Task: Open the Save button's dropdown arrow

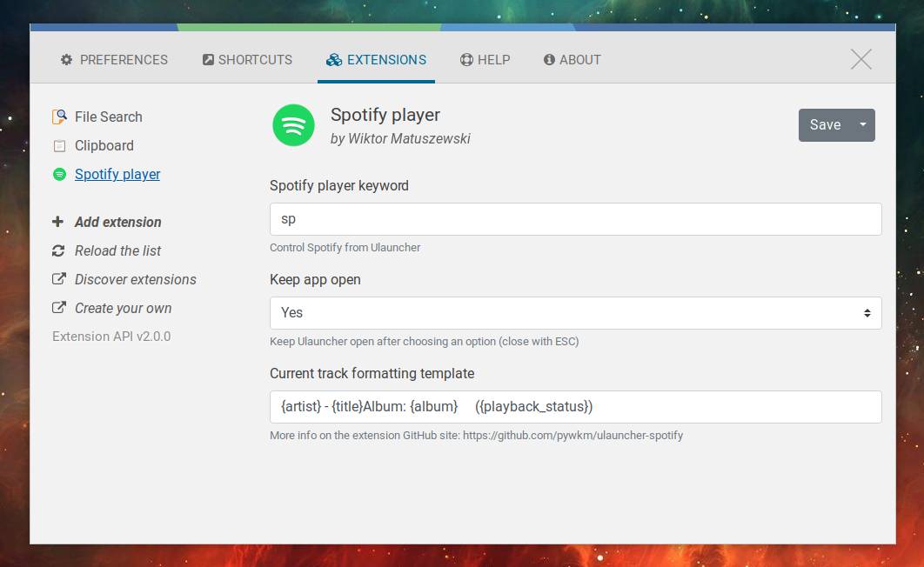Action: pos(863,124)
